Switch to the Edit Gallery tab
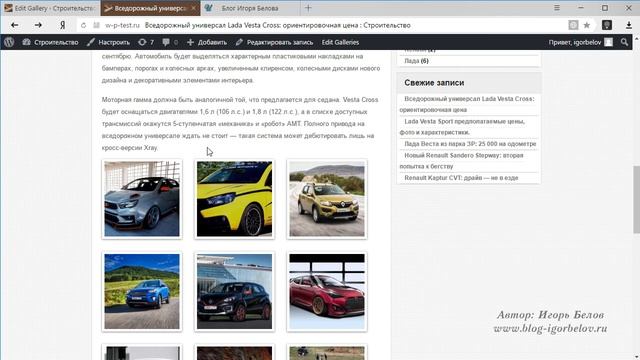Image resolution: width=640 pixels, height=360 pixels. pyautogui.click(x=50, y=8)
